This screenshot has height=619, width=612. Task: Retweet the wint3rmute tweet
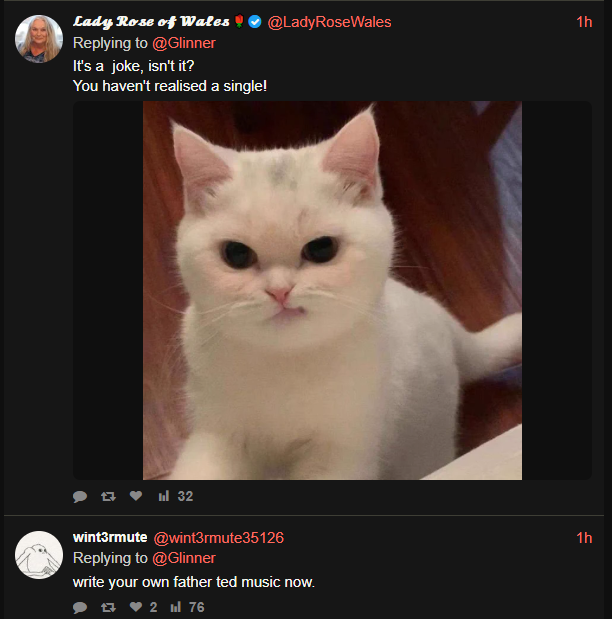(108, 607)
